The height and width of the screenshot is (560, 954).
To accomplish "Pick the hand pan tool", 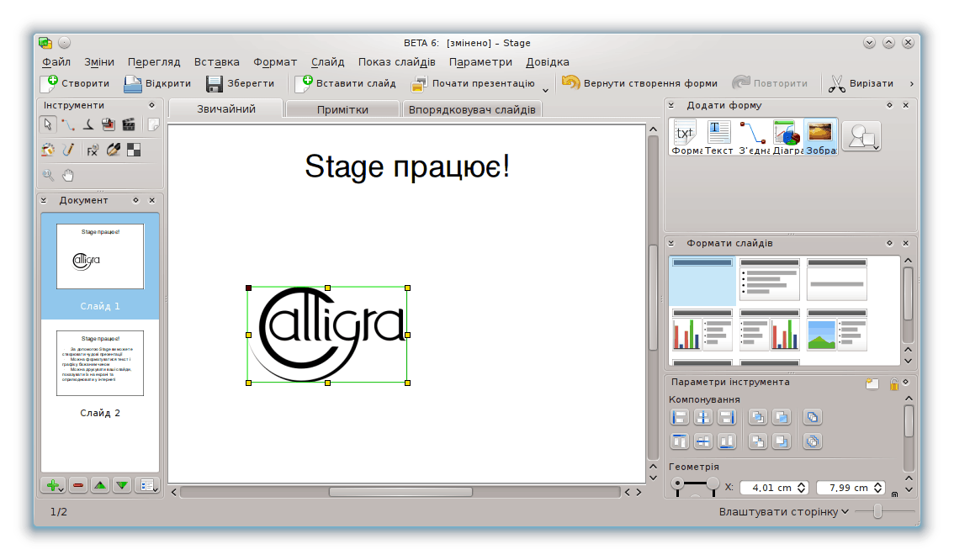I will point(69,175).
